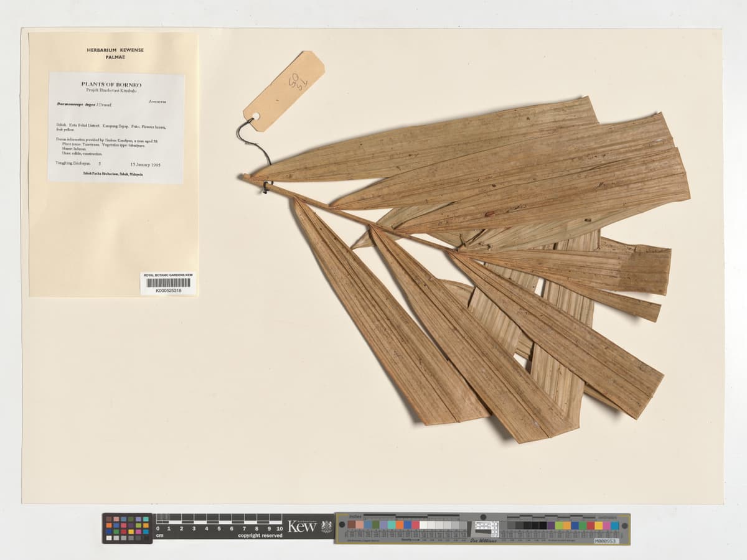
Task: Click the 'cm' unit label on the ruler
Action: (159, 535)
